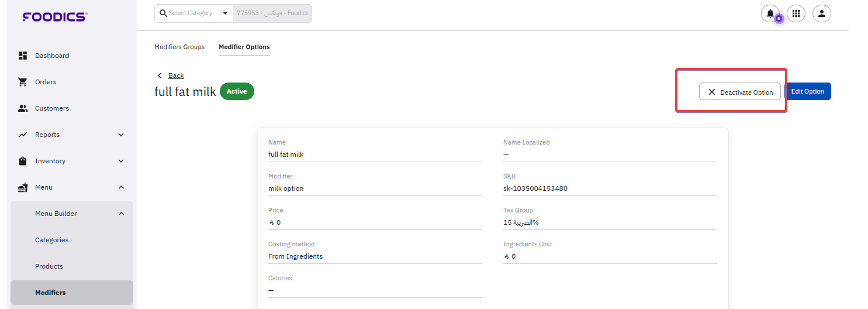Collapse the Menu section chevron
The height and width of the screenshot is (309, 868).
[x=121, y=187]
